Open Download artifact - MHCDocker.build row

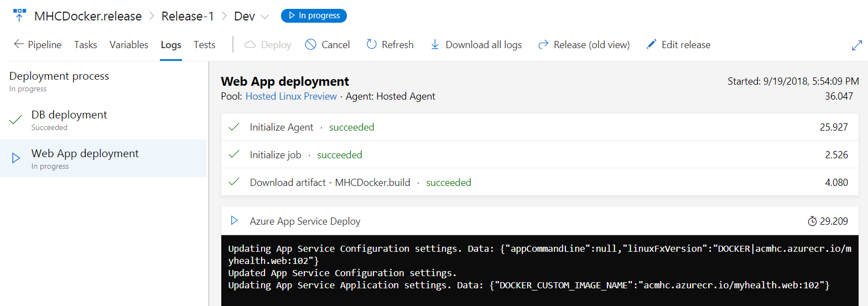pos(540,182)
